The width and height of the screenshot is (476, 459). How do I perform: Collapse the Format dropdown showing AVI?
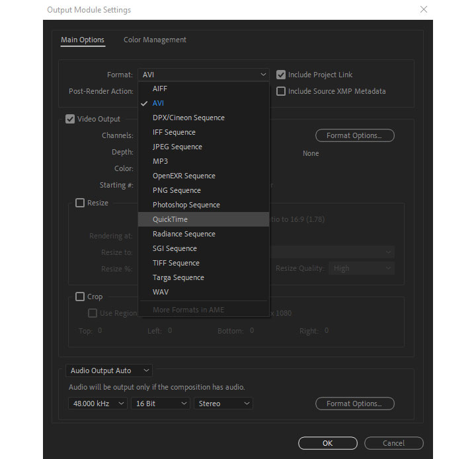point(204,75)
